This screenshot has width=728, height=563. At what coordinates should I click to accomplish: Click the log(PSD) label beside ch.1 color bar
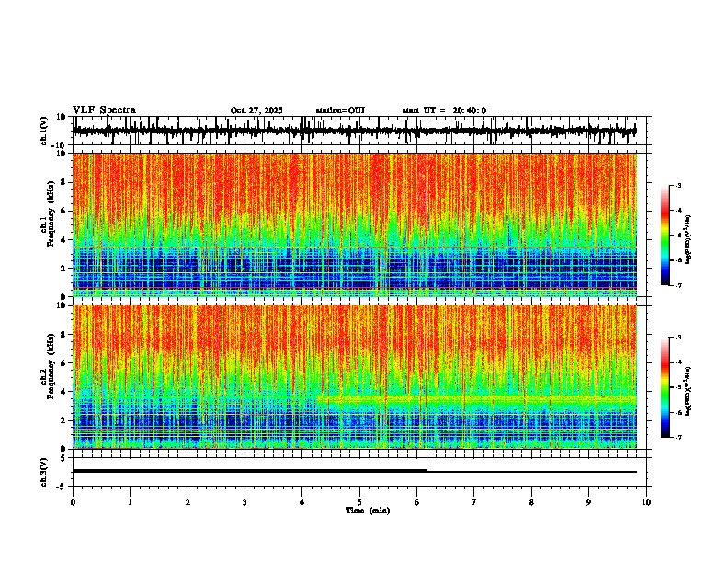tap(688, 240)
